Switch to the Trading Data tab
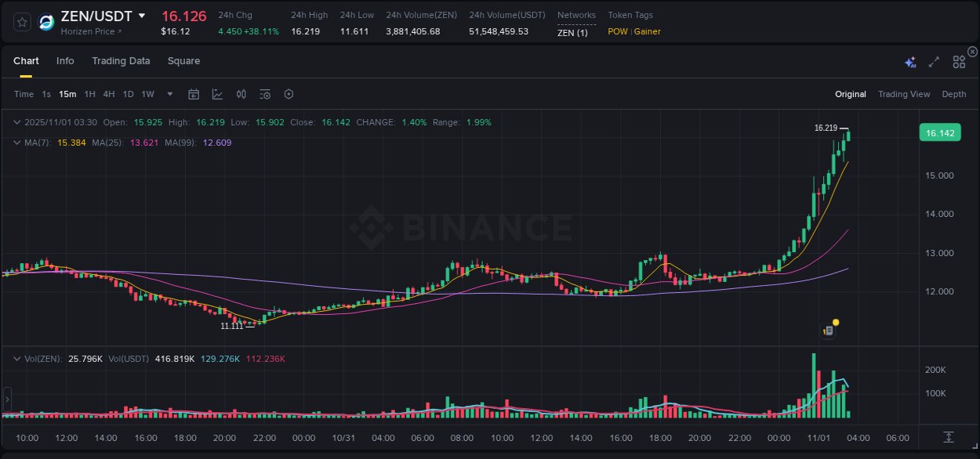The width and height of the screenshot is (980, 459). tap(121, 60)
